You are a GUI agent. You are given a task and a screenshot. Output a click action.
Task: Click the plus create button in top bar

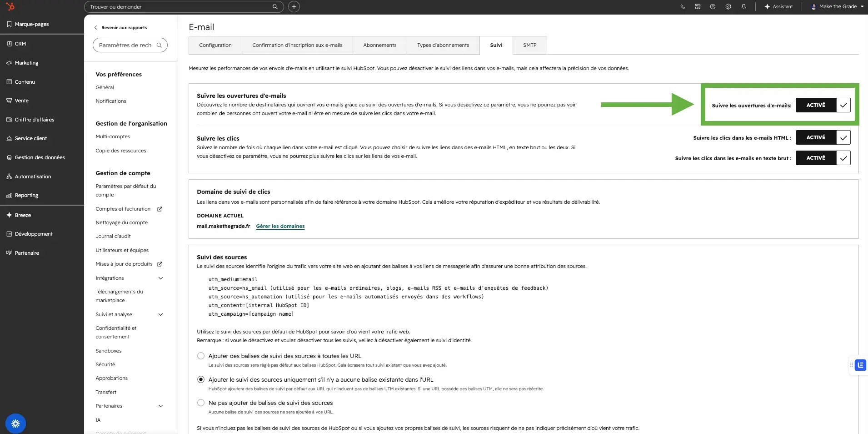click(294, 7)
